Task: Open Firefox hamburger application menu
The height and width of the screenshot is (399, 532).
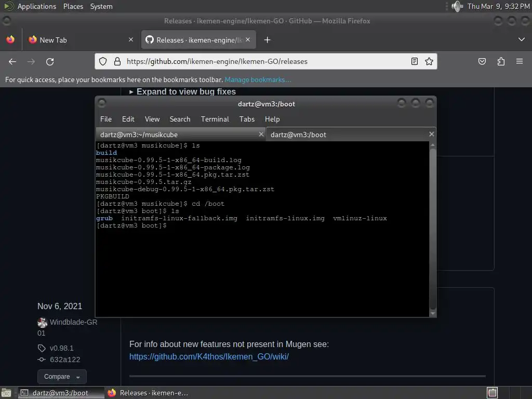Action: pos(520,61)
